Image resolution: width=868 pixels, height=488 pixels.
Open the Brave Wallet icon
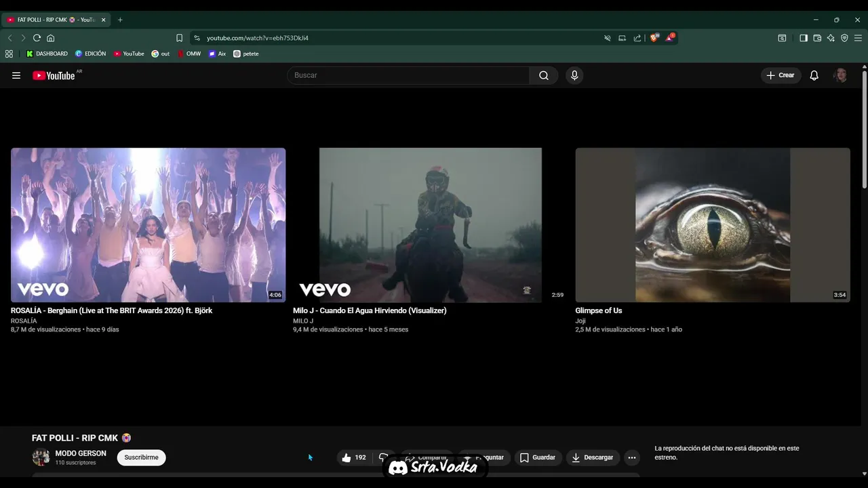click(817, 38)
